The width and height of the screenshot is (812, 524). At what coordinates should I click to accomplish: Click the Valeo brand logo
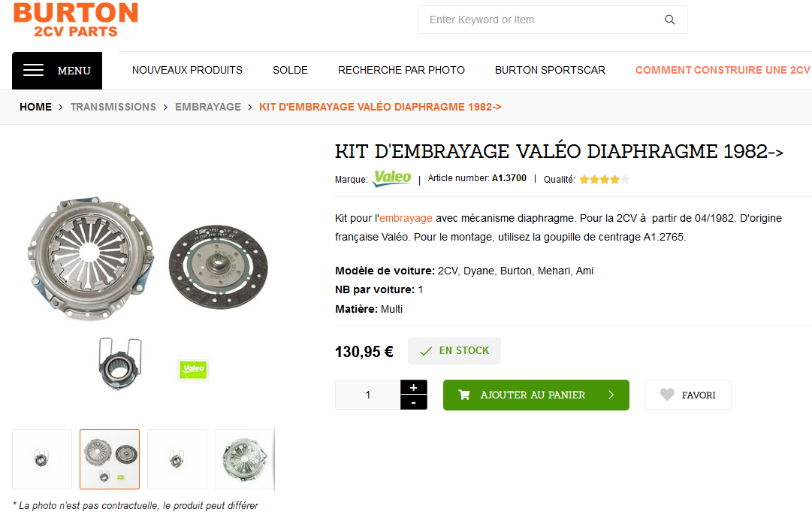tap(392, 177)
